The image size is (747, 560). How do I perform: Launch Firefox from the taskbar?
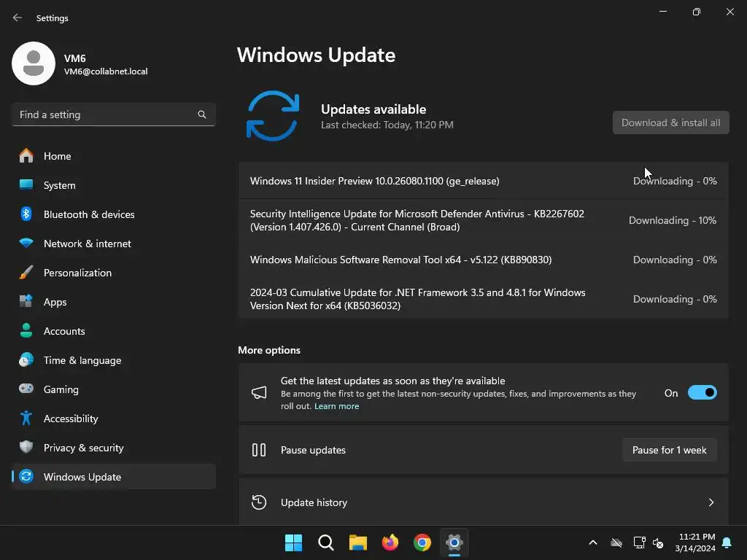tap(390, 542)
